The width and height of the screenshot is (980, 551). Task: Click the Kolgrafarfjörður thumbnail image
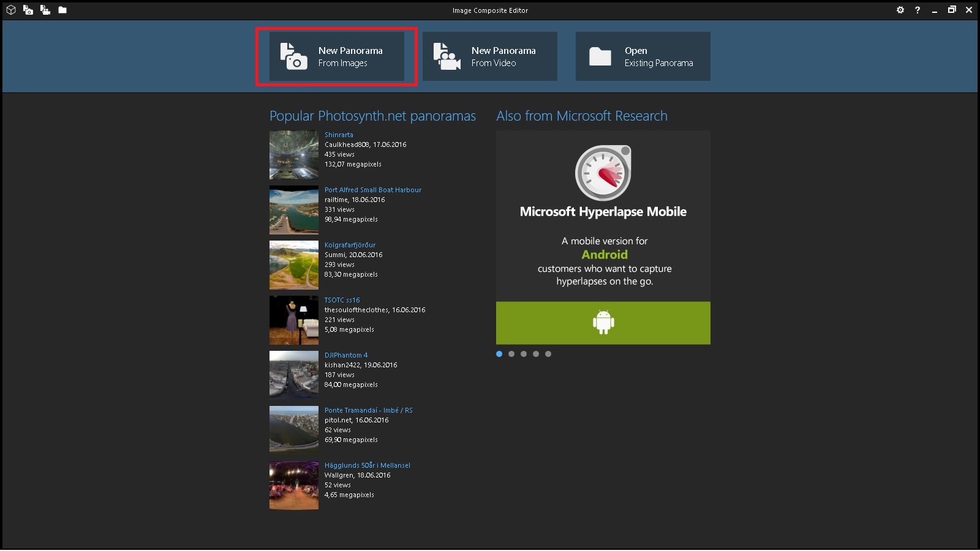pyautogui.click(x=294, y=265)
